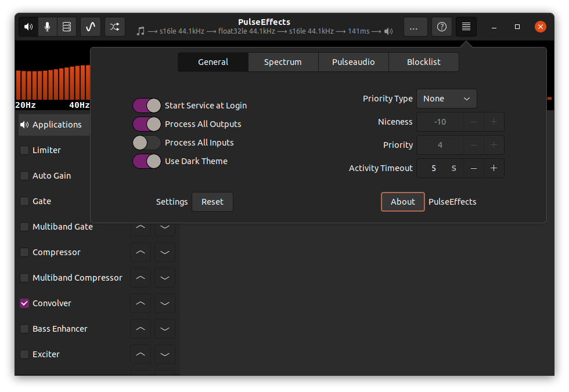This screenshot has width=569, height=392.
Task: Click the Limiter effect label
Action: point(46,150)
